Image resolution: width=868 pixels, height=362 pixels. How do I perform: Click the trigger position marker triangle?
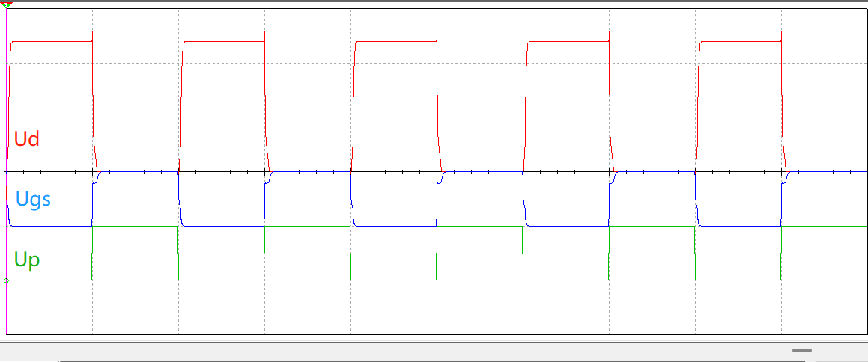point(7,4)
